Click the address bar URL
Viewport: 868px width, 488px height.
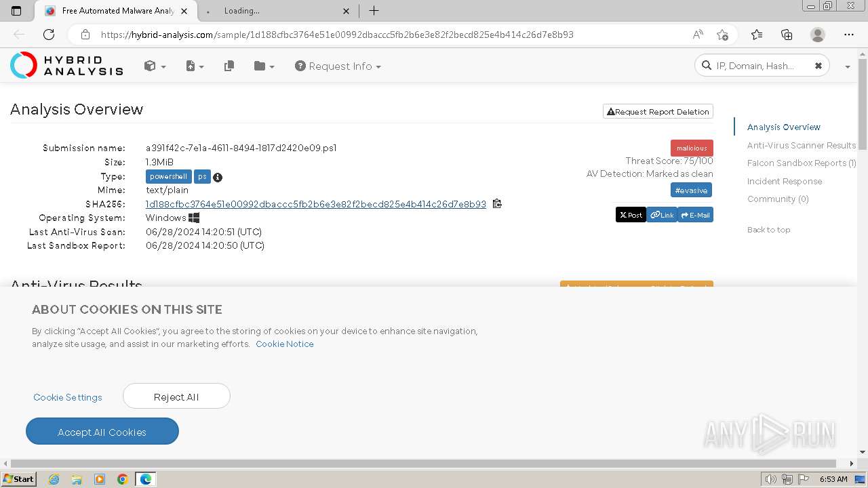click(337, 35)
